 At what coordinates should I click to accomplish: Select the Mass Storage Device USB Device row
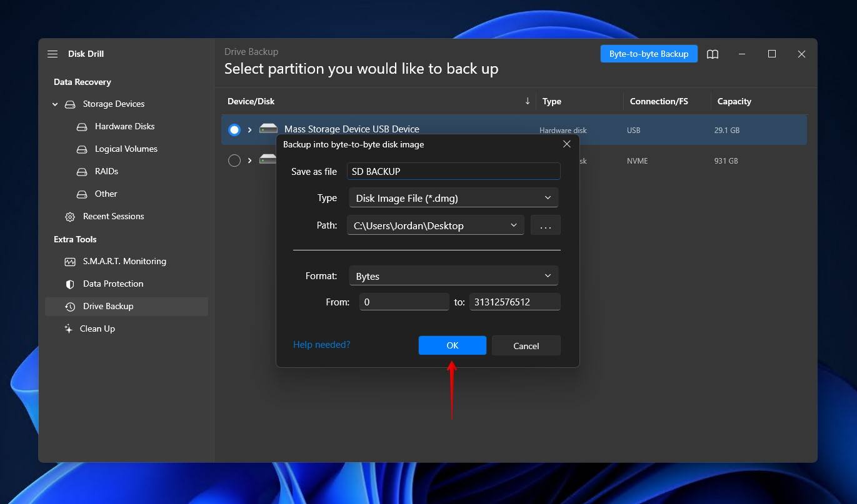514,130
